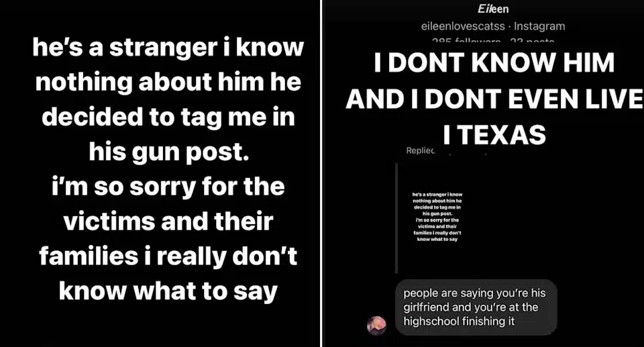This screenshot has width=644, height=347.
Task: Click the Replied label above the story
Action: click(420, 150)
